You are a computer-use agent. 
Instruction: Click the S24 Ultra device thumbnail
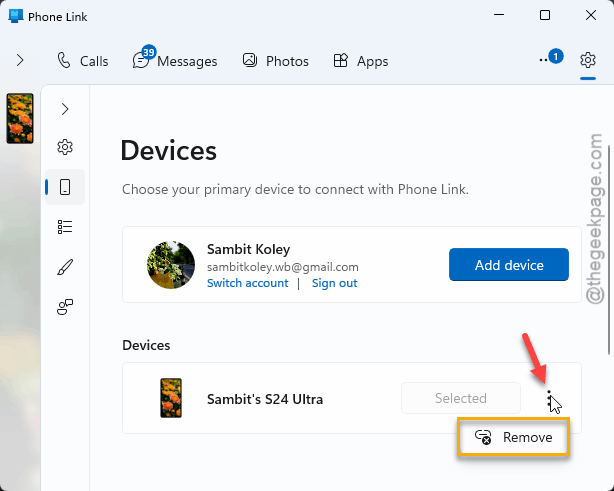171,398
